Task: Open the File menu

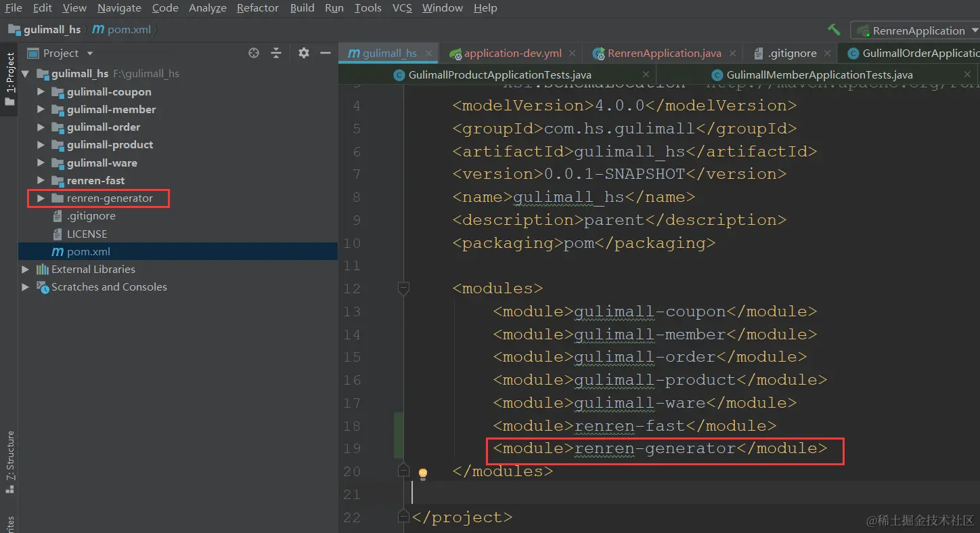Action: (14, 7)
